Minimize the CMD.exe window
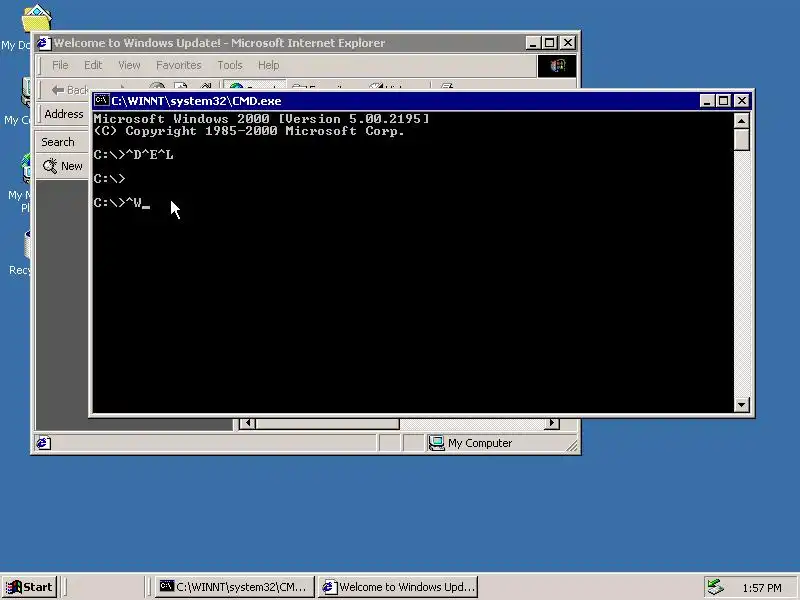Image resolution: width=800 pixels, height=600 pixels. pos(707,101)
